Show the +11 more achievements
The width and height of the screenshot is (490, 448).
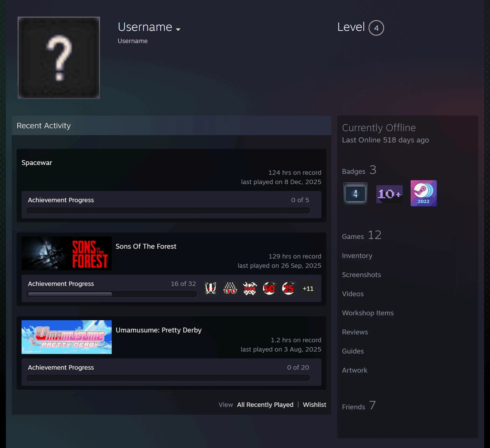[308, 289]
